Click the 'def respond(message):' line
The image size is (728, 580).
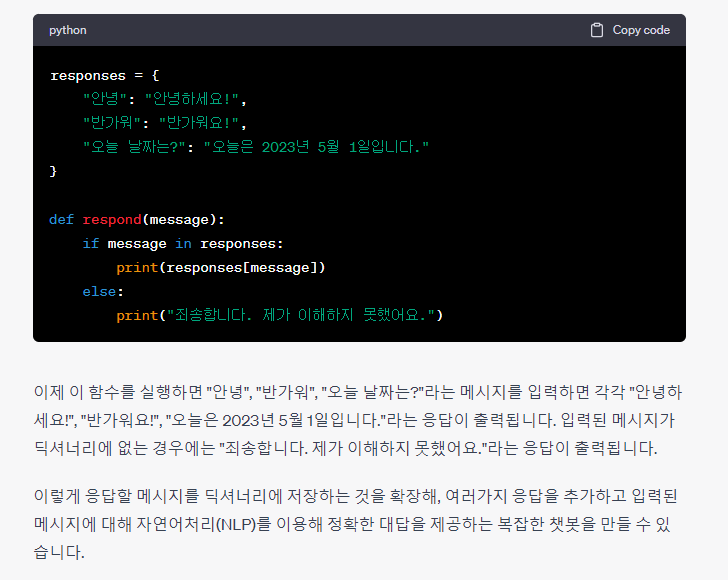click(x=137, y=220)
